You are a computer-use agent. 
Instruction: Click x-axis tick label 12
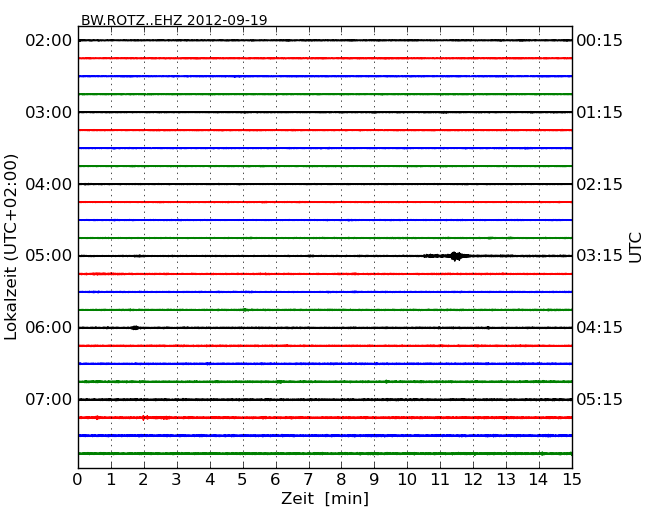point(473,480)
